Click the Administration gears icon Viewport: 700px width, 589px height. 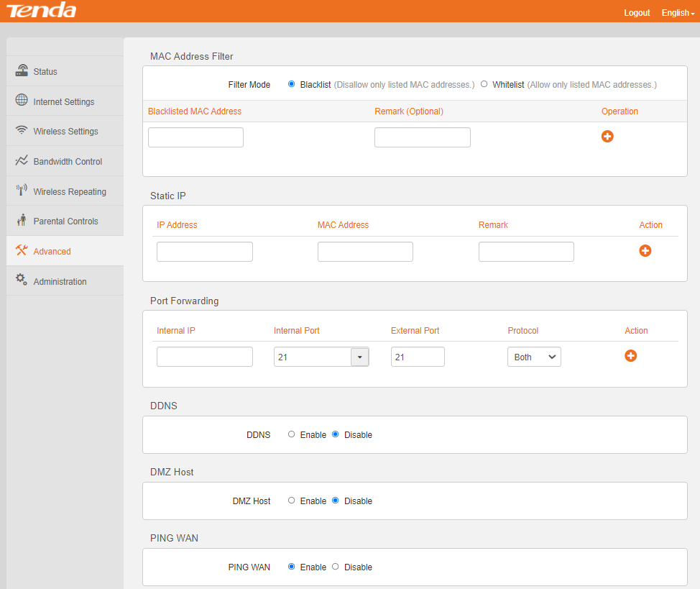(22, 280)
